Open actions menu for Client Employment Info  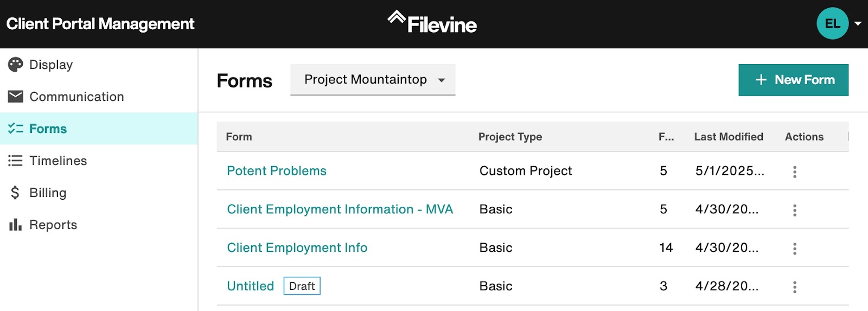(795, 249)
